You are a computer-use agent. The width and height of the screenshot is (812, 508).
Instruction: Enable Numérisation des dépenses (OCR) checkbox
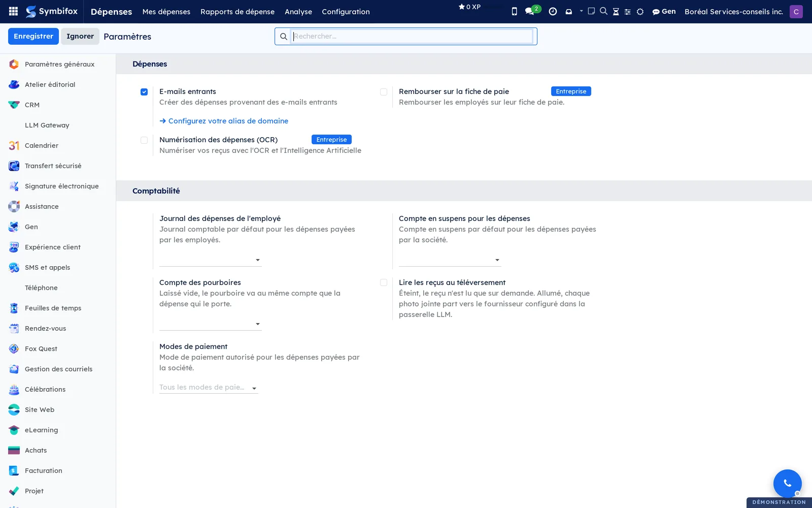[144, 140]
